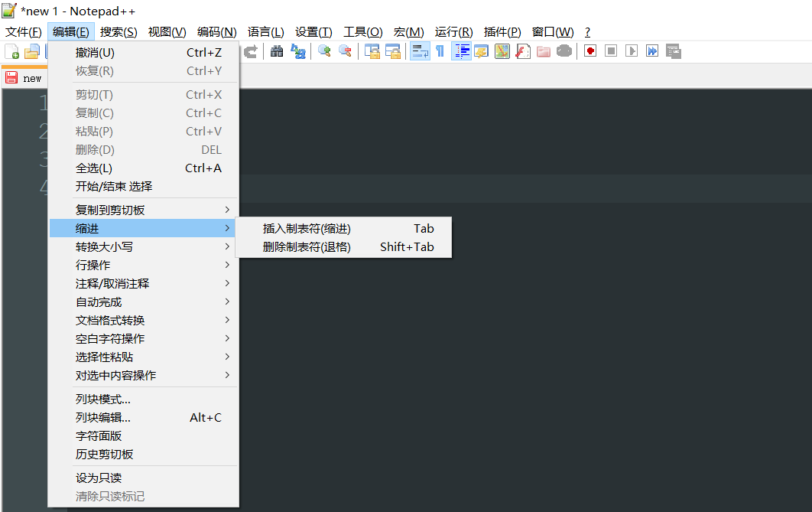Open the 插件(P) menu
This screenshot has width=812, height=512.
coord(502,32)
